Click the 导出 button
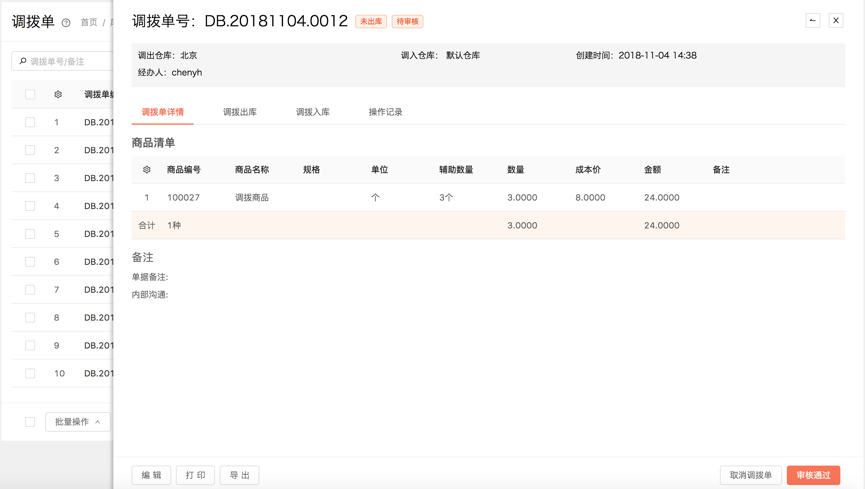The height and width of the screenshot is (489, 865). coord(240,475)
